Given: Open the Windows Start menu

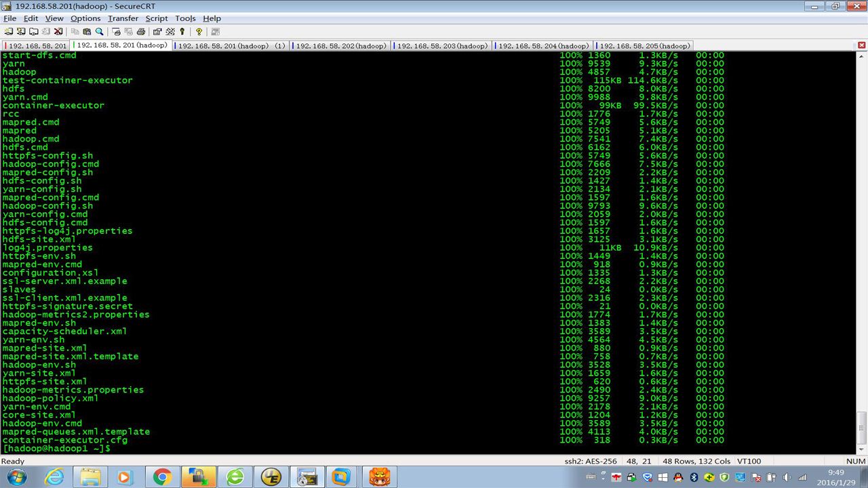Looking at the screenshot, I should 16,477.
